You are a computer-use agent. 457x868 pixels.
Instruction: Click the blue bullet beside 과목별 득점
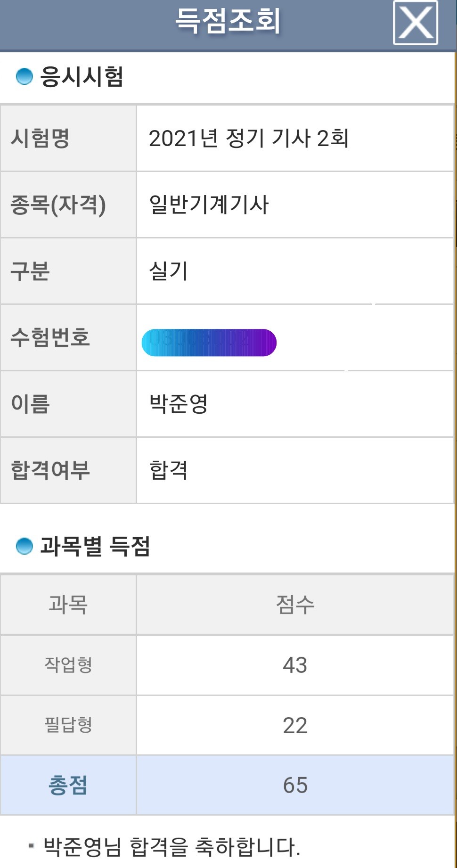click(24, 546)
